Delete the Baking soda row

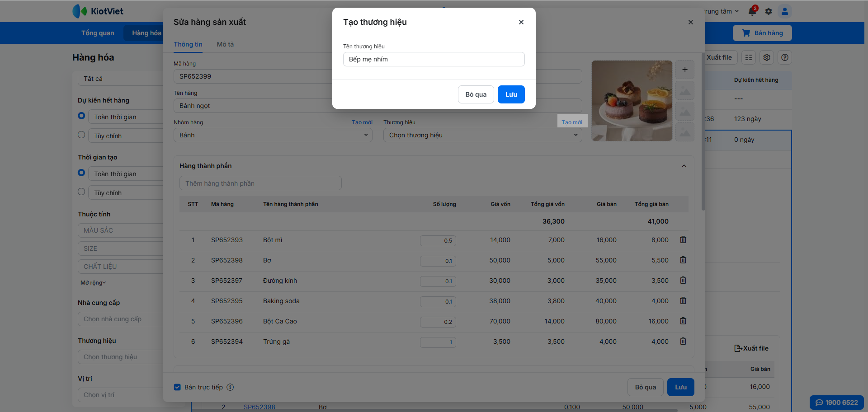[683, 301]
